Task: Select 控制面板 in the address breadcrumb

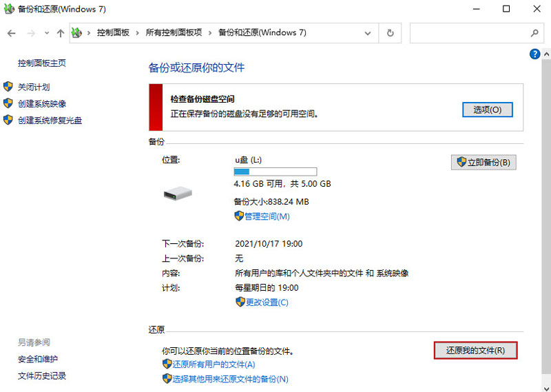Action: click(113, 32)
